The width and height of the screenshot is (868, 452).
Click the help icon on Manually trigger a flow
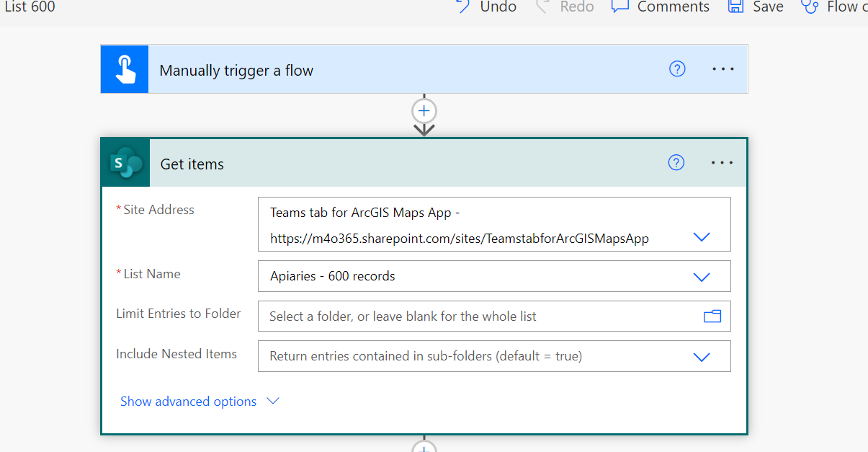tap(677, 68)
